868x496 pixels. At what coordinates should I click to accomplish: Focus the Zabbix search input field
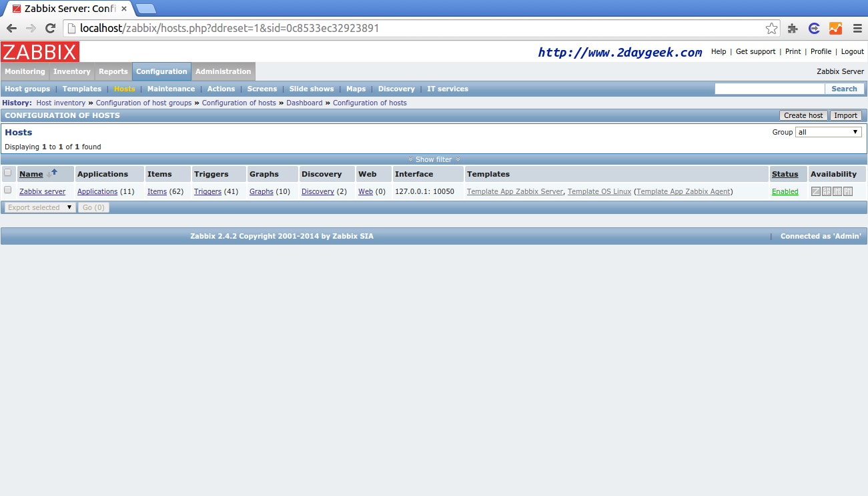click(770, 89)
